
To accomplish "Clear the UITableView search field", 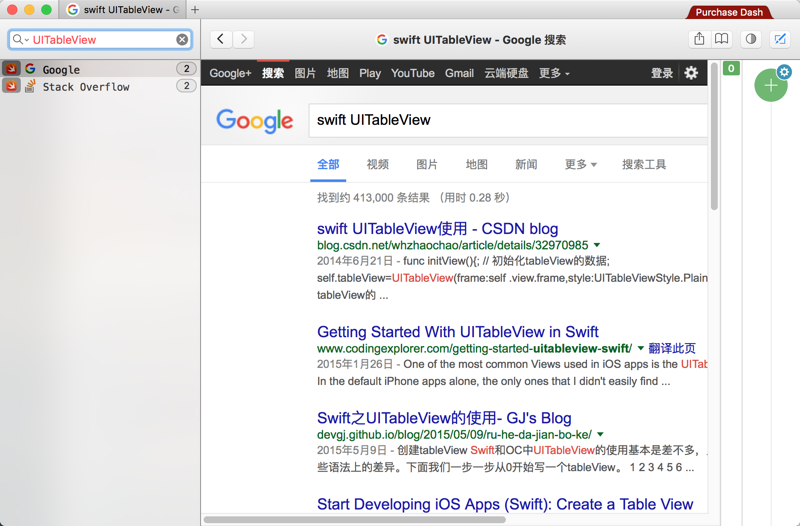I will coord(182,40).
